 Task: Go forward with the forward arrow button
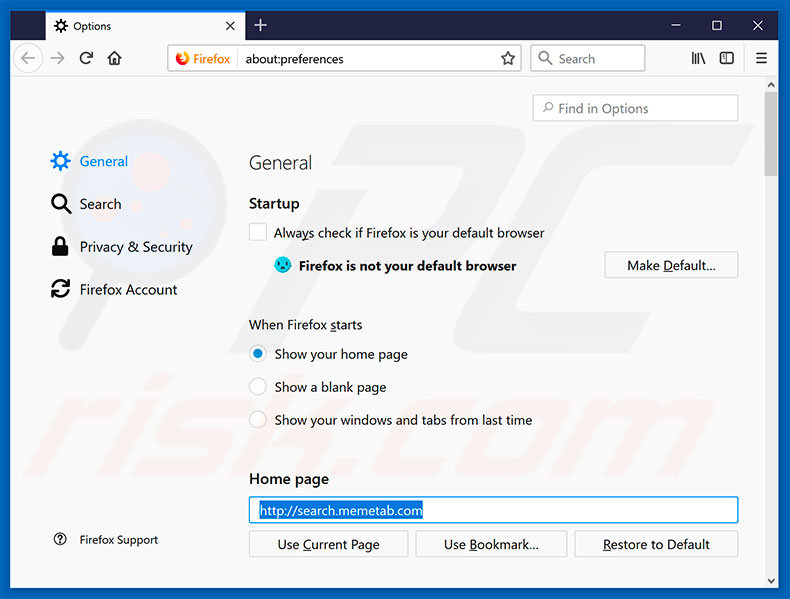tap(57, 58)
